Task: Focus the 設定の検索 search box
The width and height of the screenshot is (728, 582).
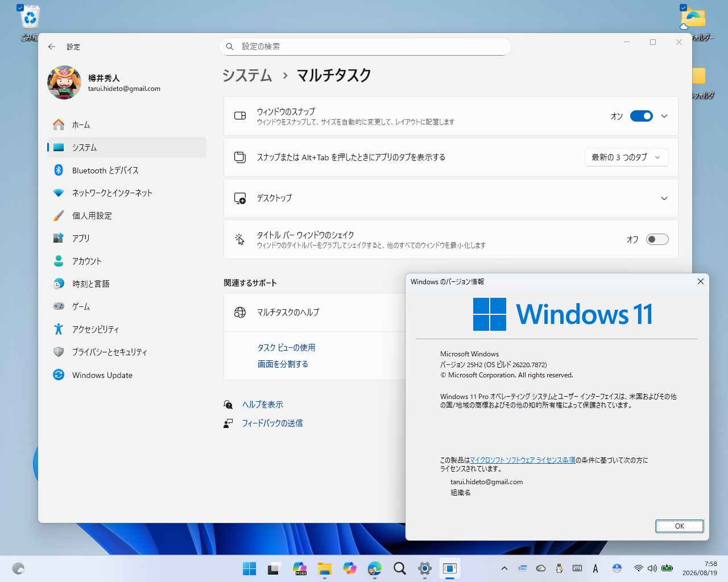Action: (365, 47)
